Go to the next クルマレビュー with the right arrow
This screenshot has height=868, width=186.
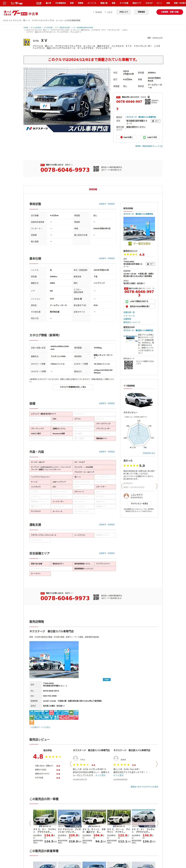point(157,486)
